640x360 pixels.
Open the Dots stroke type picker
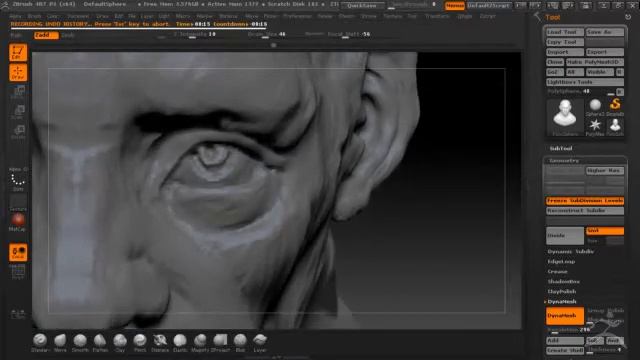tap(18, 181)
